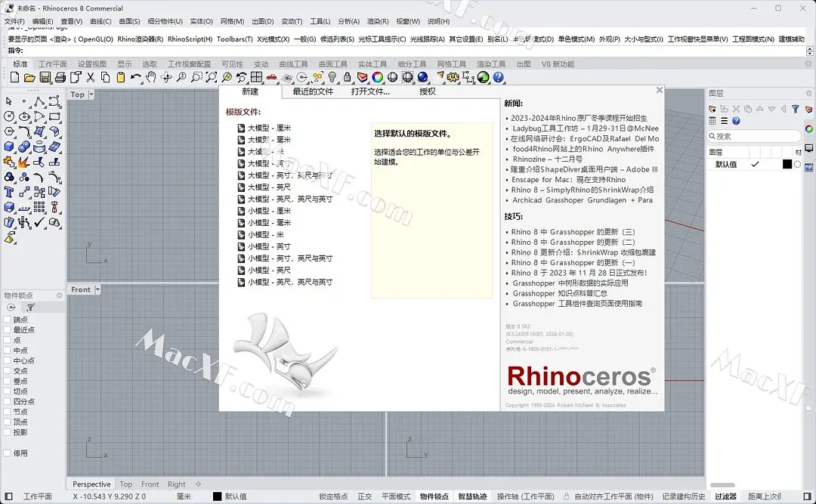Select the Box solid tool

tap(9, 147)
